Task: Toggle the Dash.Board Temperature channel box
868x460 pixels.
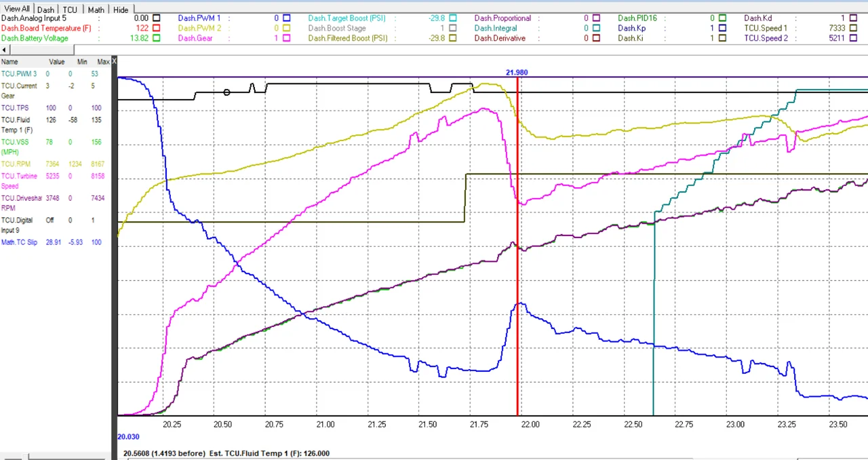Action: tap(157, 28)
